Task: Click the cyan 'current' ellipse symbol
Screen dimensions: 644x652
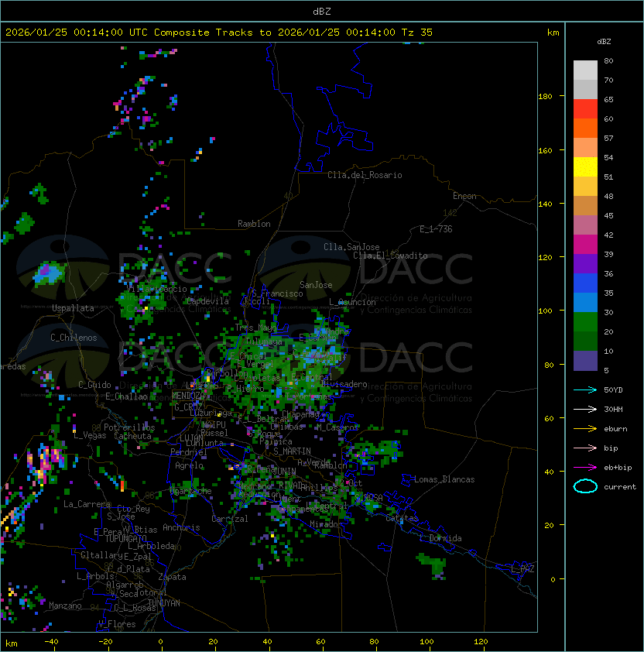Action: tap(585, 486)
